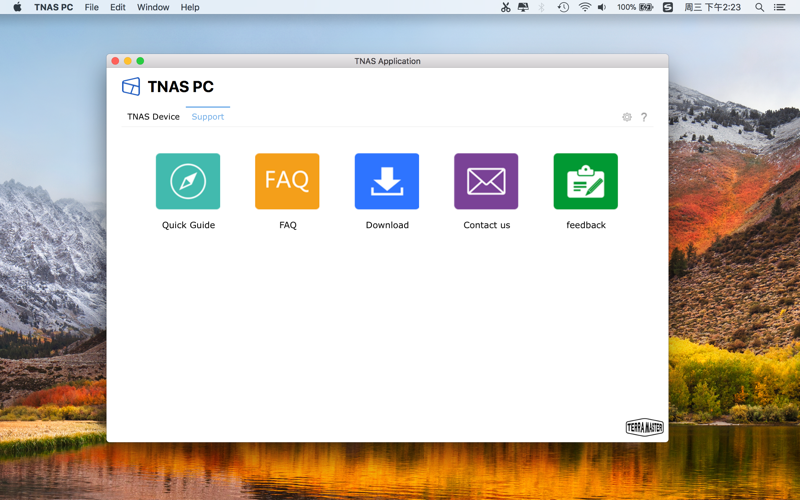
Task: Open the Apple menu
Action: click(17, 7)
